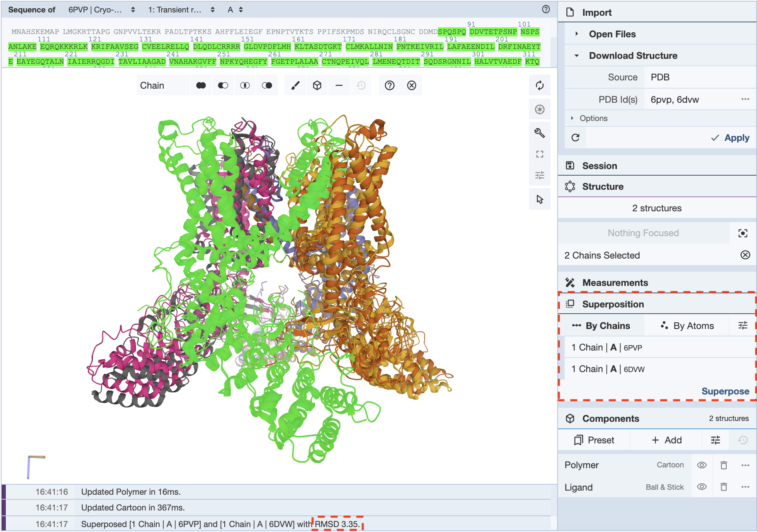Clear the 2 Chains Selected selection
Viewport: 757px width, 532px height.
coord(745,255)
